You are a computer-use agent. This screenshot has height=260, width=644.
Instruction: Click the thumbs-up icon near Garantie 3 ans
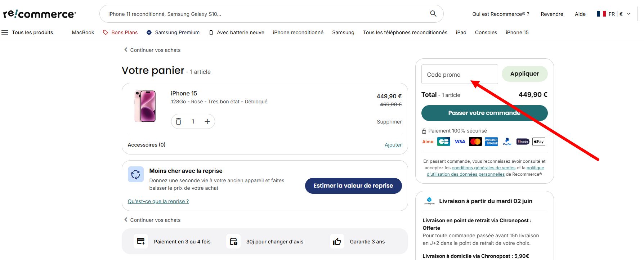point(337,241)
